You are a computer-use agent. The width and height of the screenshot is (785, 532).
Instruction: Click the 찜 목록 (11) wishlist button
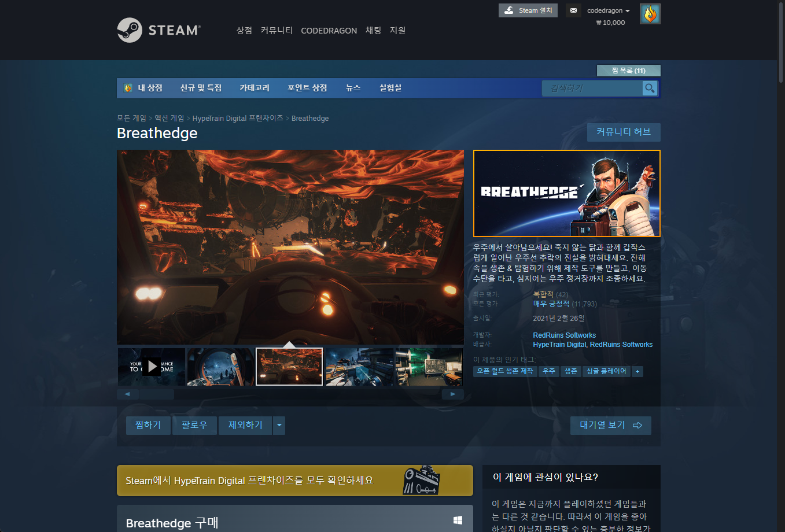click(x=628, y=71)
